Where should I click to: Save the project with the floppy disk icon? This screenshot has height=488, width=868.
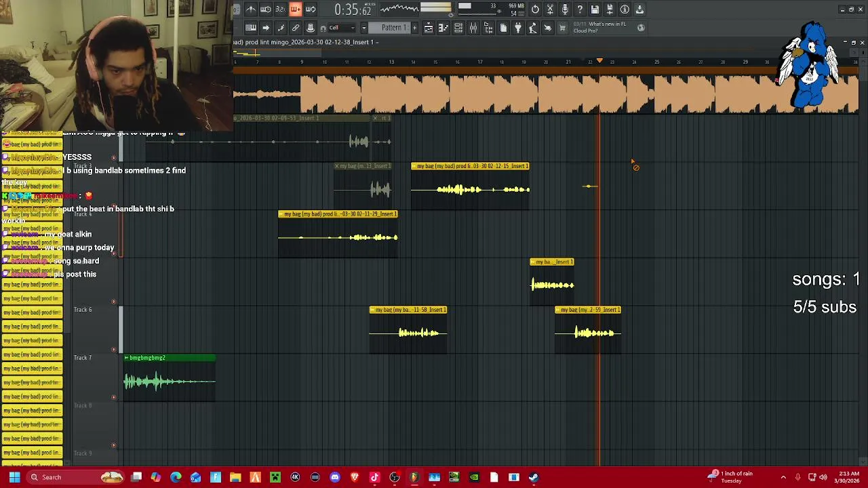(x=595, y=9)
